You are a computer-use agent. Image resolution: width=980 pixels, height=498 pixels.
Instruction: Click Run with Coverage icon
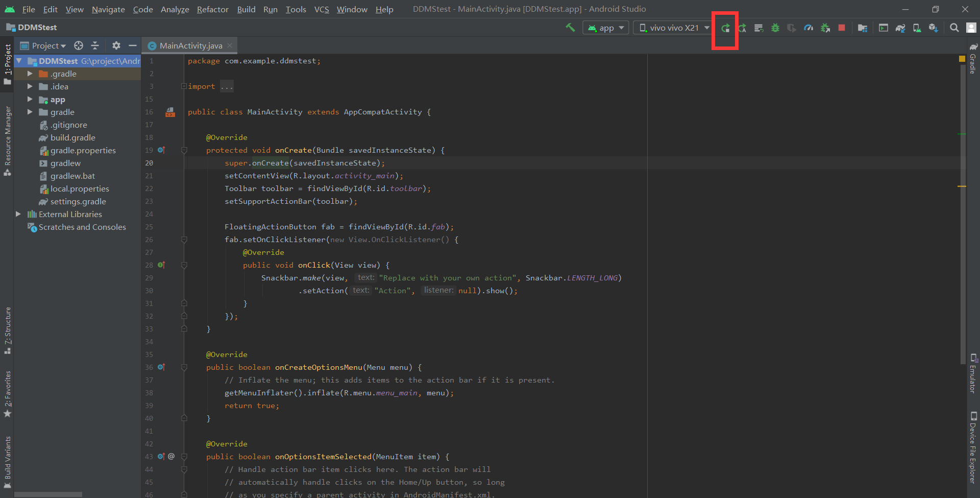[x=792, y=28]
